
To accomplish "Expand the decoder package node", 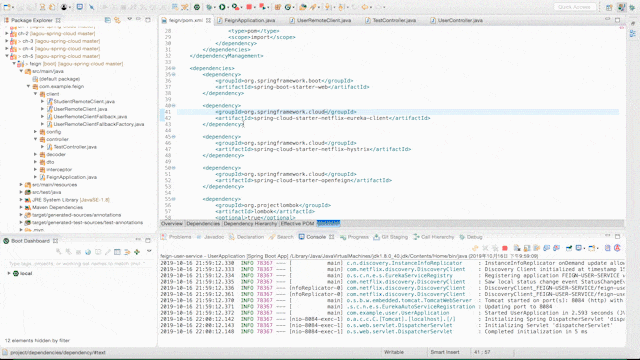I will click(36, 154).
